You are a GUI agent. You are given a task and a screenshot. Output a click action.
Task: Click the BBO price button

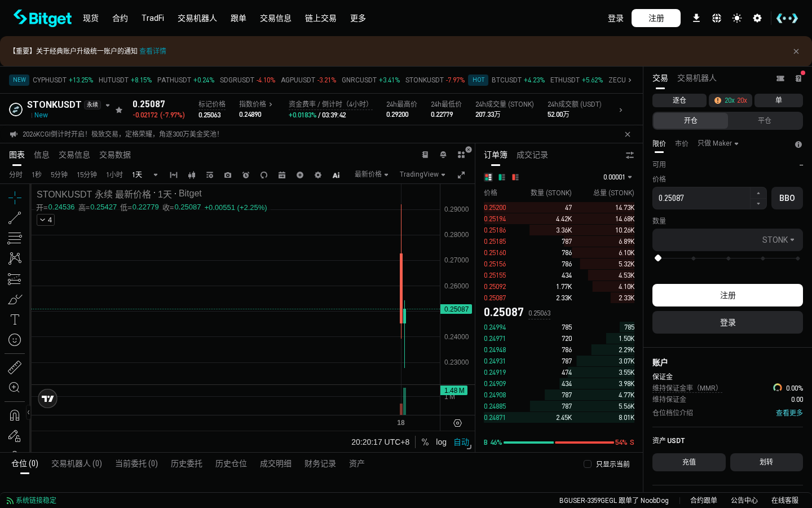click(x=787, y=198)
